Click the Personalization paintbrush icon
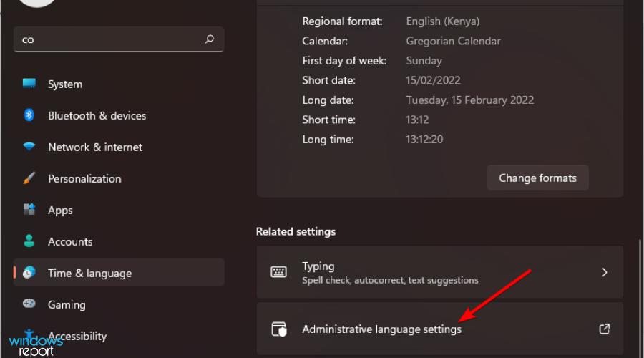Screen dimensions: 644x358 pyautogui.click(x=29, y=178)
